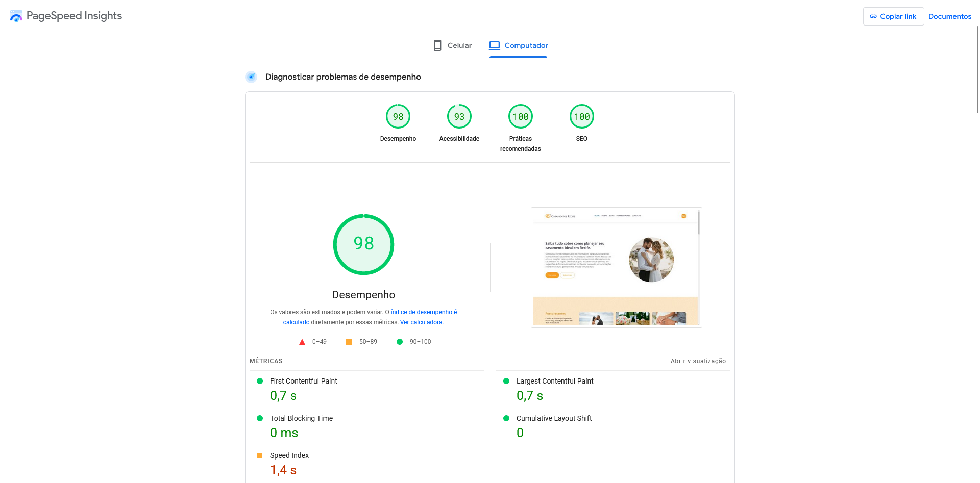Viewport: 980px width, 483px height.
Task: Click the page vertical scrollbar
Action: (977, 71)
